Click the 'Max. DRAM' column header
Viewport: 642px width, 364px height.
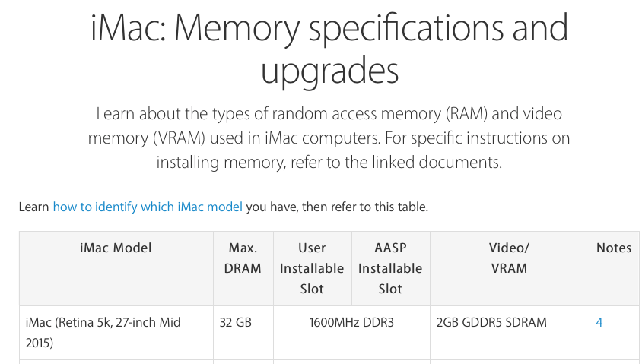tap(243, 258)
